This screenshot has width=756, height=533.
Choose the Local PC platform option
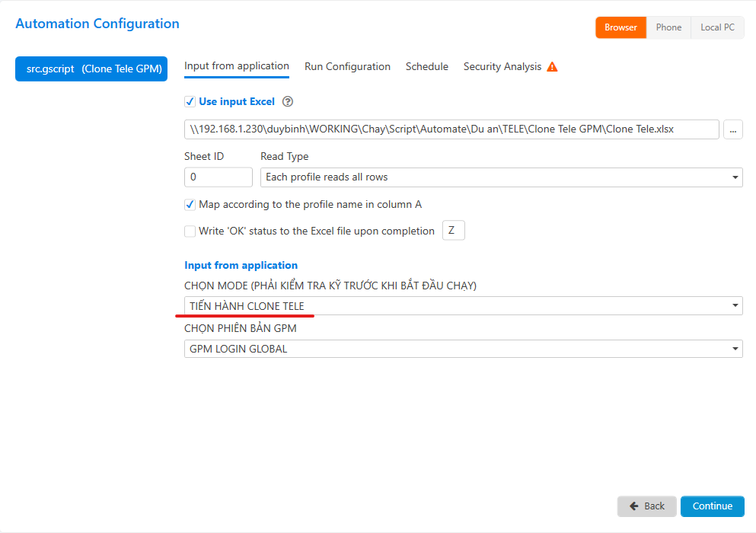click(x=717, y=27)
